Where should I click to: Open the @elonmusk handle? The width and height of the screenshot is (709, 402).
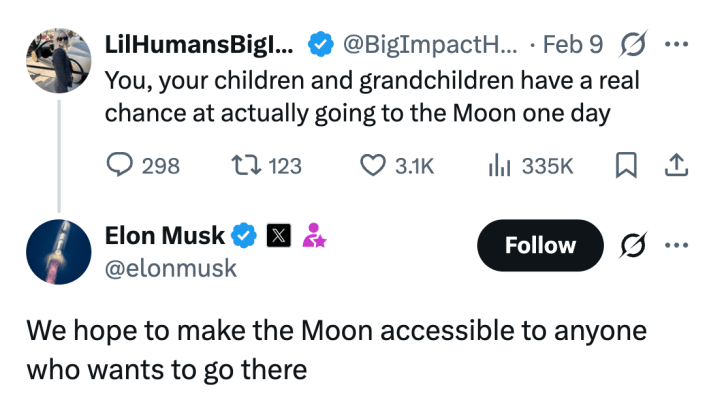click(x=171, y=268)
